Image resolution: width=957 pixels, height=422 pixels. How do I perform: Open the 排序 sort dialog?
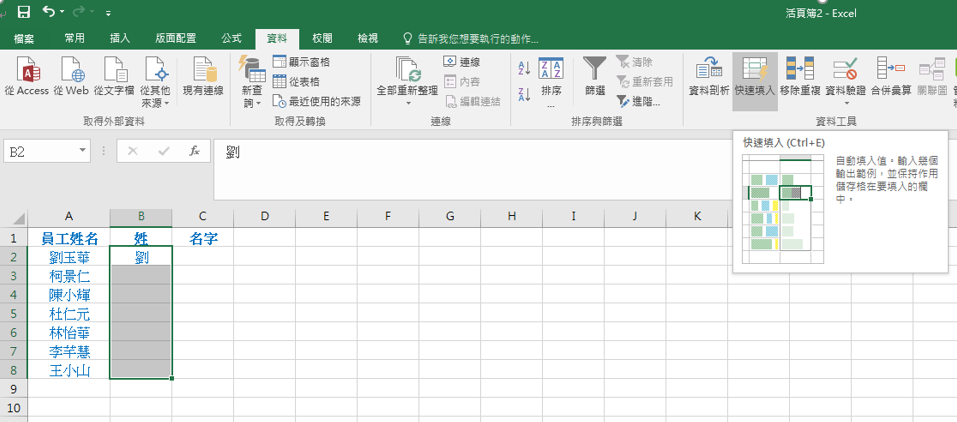point(551,77)
